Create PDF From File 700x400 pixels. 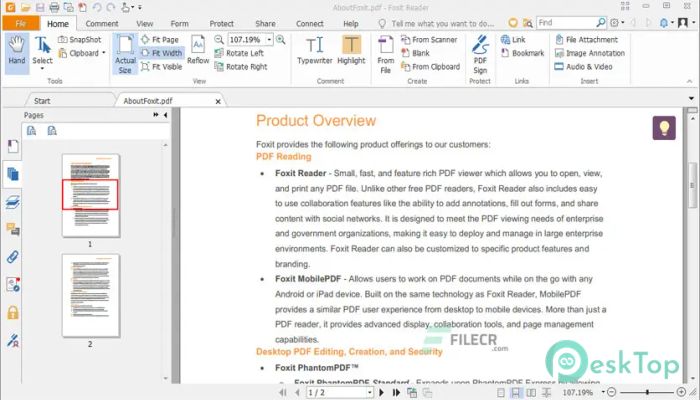click(x=386, y=54)
